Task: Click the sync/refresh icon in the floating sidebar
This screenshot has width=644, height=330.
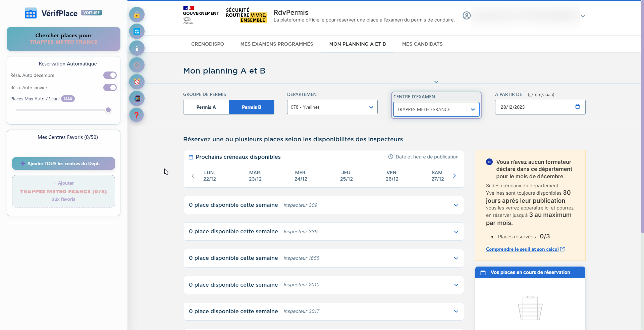Action: [x=137, y=31]
